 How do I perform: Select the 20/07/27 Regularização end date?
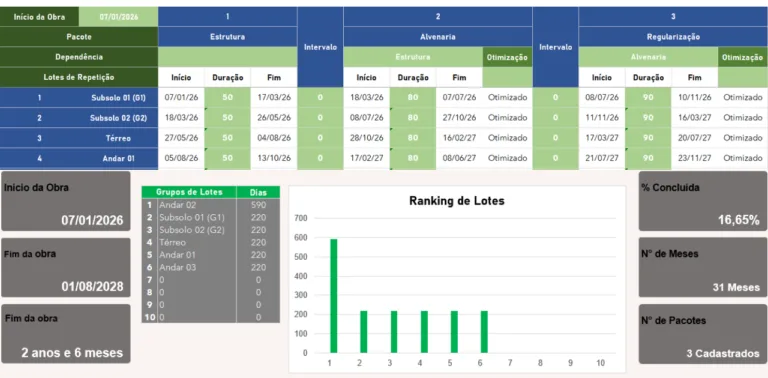(695, 138)
